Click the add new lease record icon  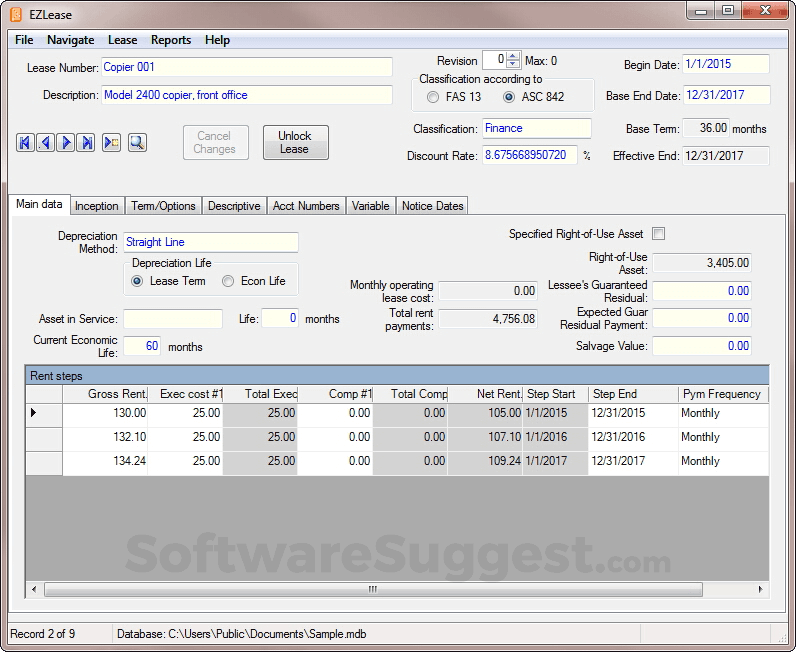click(112, 143)
